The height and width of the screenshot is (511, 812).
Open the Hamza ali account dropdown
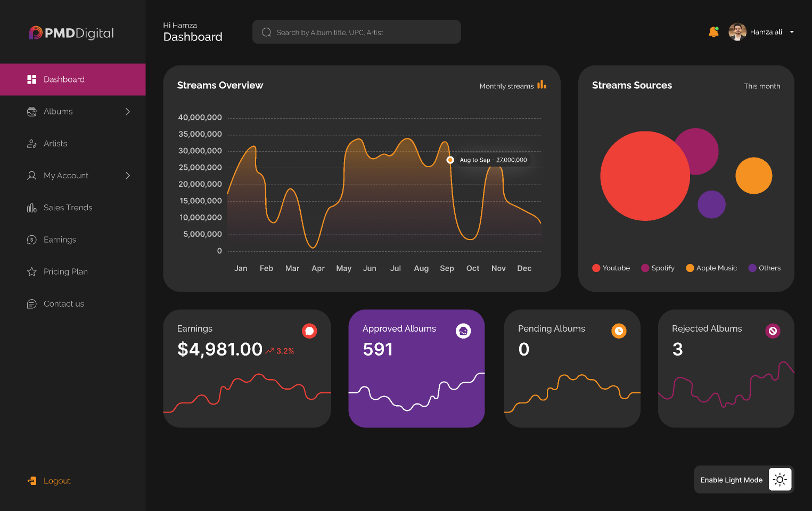[x=792, y=32]
